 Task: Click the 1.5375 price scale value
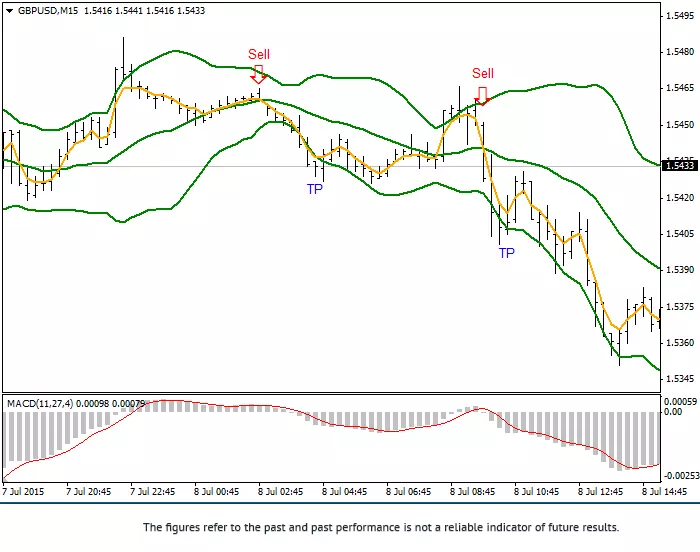(680, 307)
